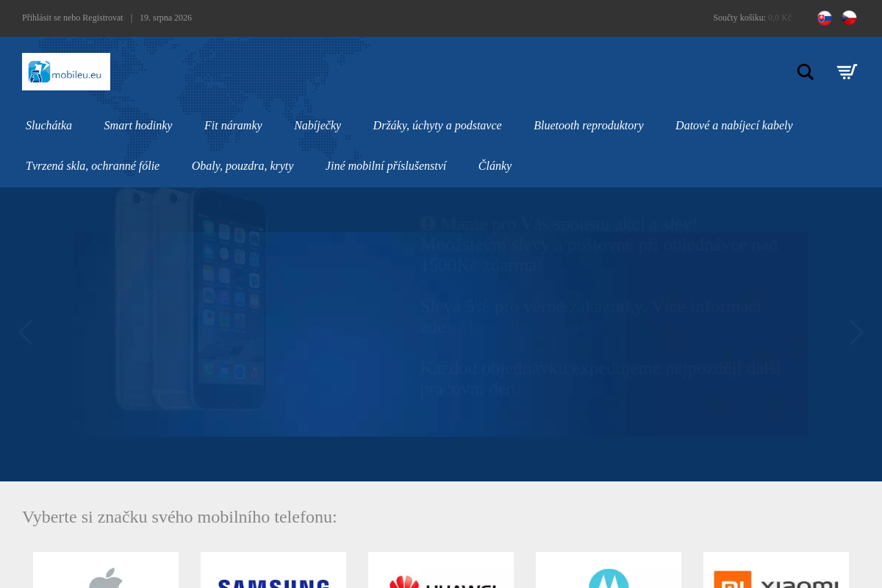Open Držáky, úchyty a podstavce category
This screenshot has height=588, width=882.
(x=437, y=126)
